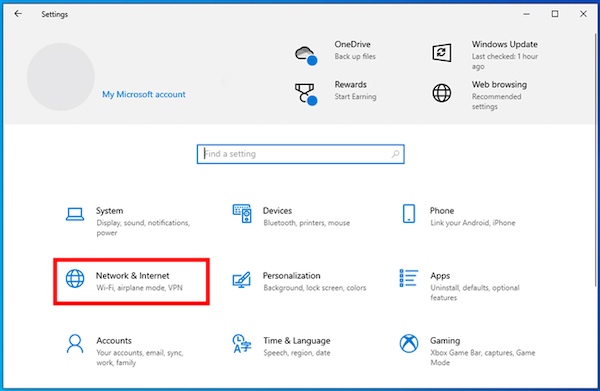Open the My Microsoft account link

pyautogui.click(x=143, y=94)
